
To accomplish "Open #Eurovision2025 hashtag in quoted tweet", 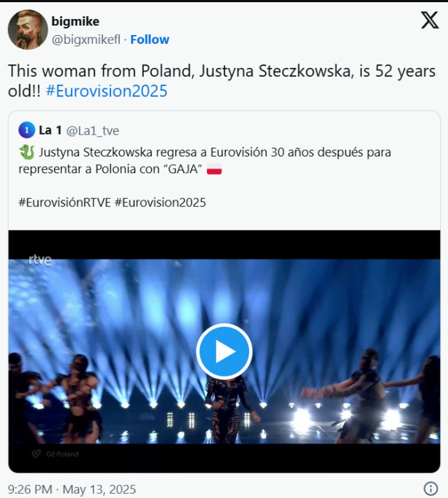I will pos(160,203).
